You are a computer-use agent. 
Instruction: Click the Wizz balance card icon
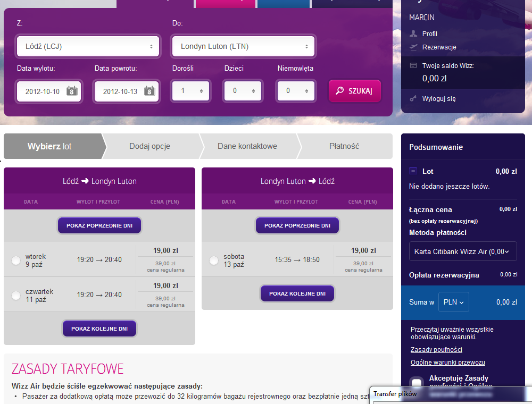point(413,66)
